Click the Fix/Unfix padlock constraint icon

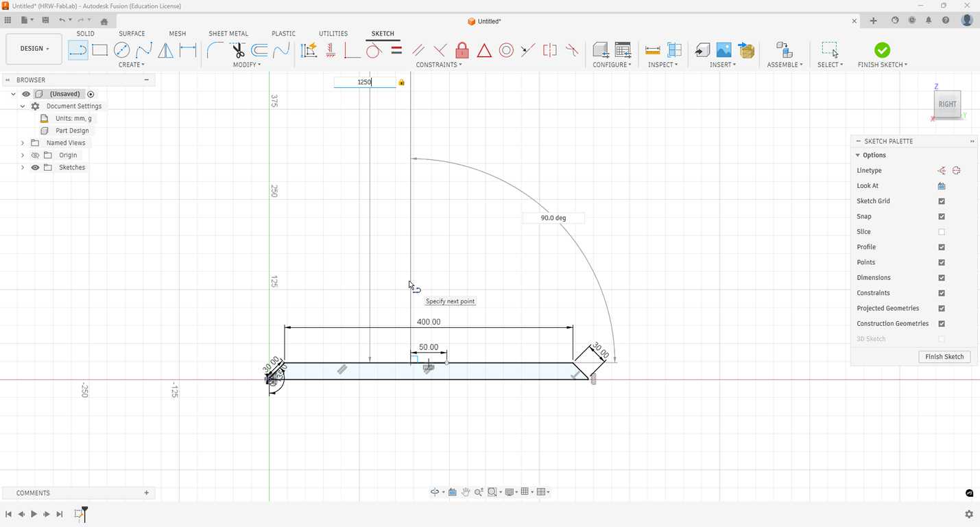pyautogui.click(x=462, y=50)
